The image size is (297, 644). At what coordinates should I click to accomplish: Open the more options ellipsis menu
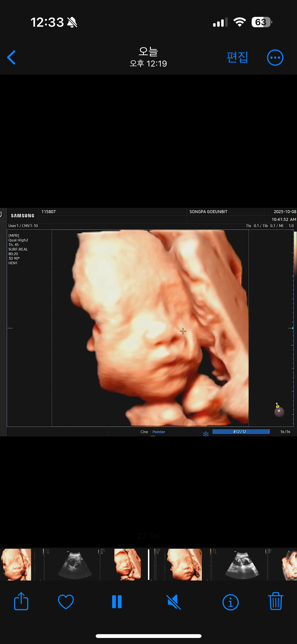[275, 57]
